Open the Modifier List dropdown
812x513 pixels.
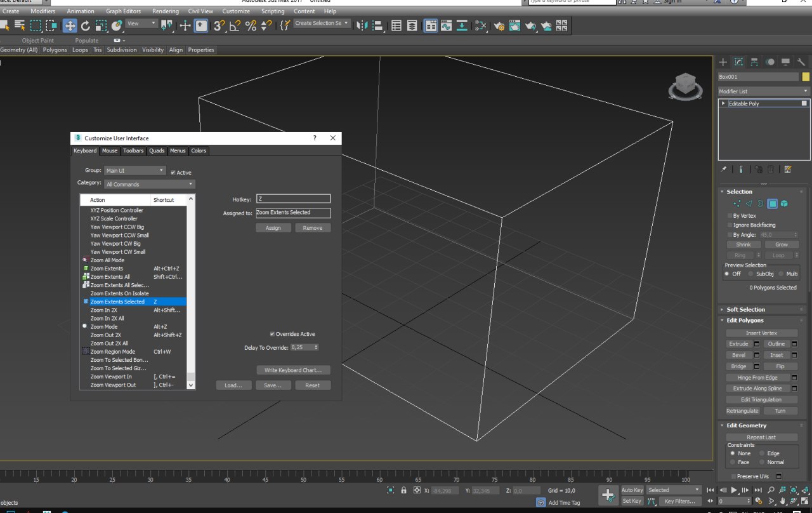[x=764, y=91]
